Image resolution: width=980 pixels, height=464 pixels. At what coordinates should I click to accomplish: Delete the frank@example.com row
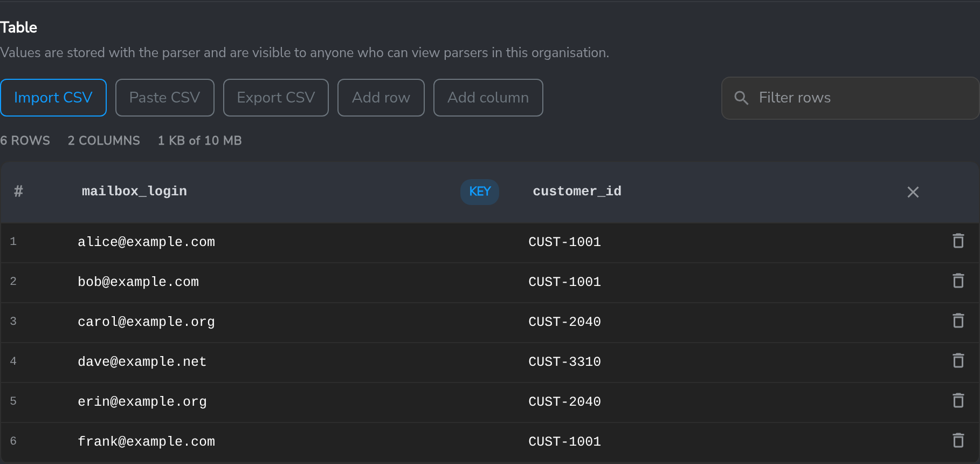pyautogui.click(x=958, y=440)
